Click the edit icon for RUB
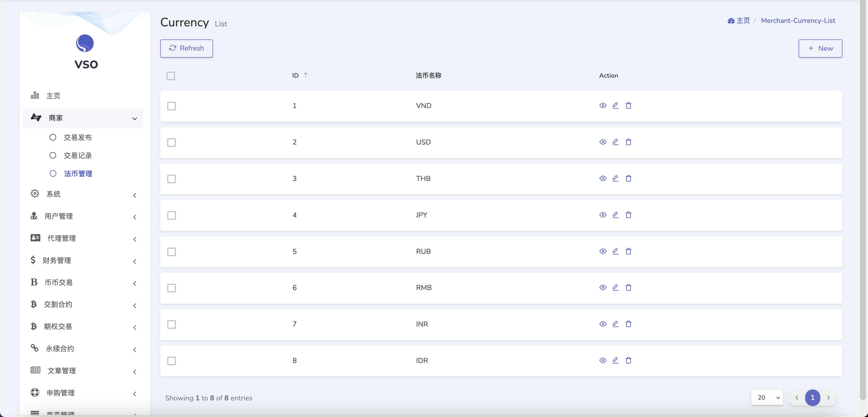 coord(616,251)
